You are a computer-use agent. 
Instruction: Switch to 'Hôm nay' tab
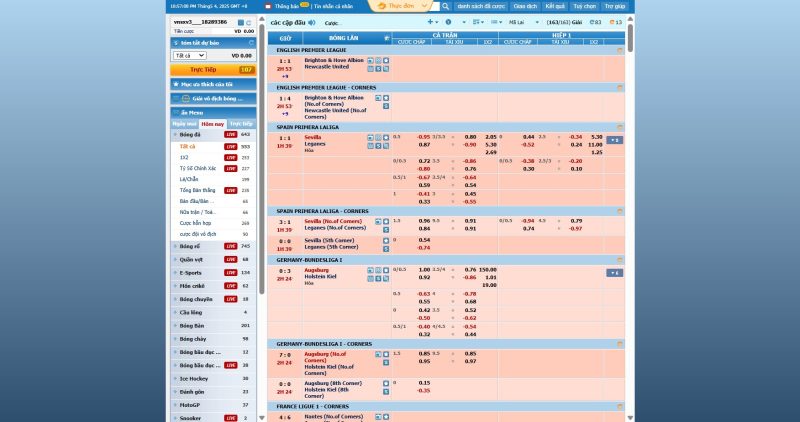213,124
